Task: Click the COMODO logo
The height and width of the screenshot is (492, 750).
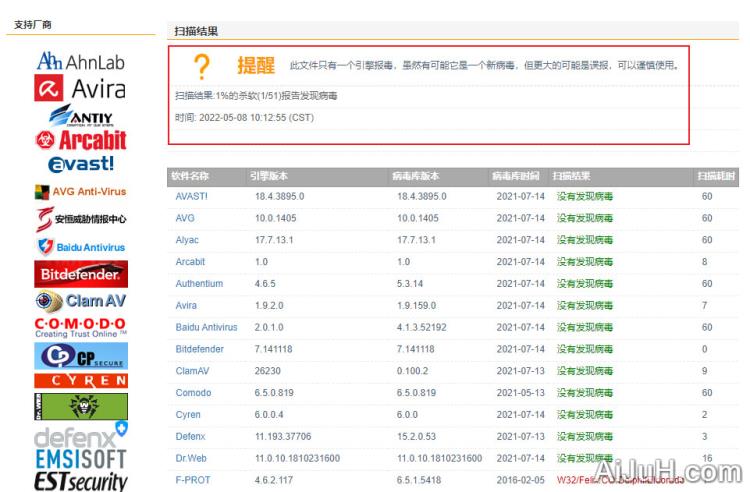Action: click(81, 328)
